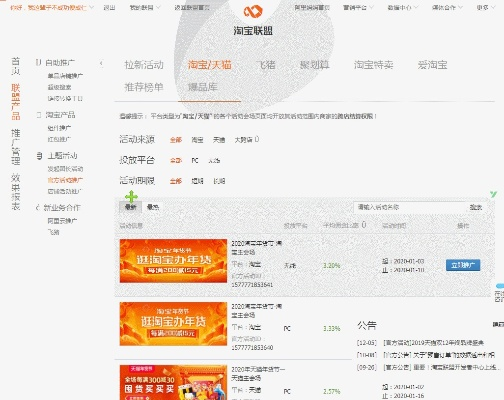
Task: Expand the 营销平台 top menu
Action: pyautogui.click(x=358, y=7)
